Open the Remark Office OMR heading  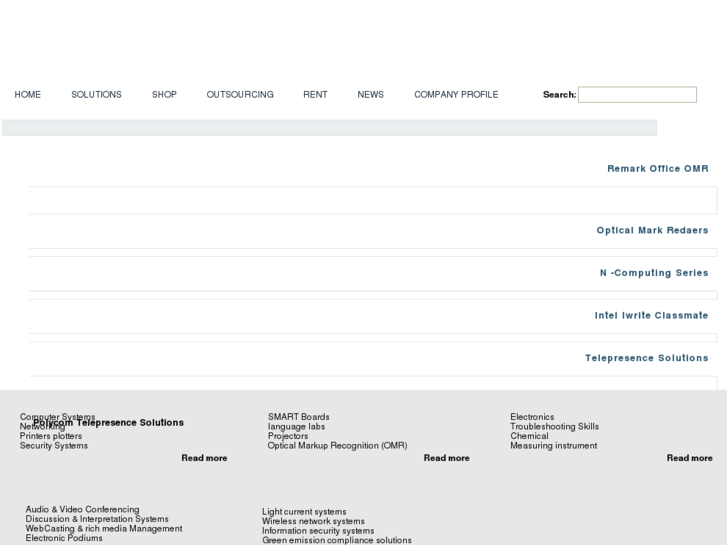point(658,168)
